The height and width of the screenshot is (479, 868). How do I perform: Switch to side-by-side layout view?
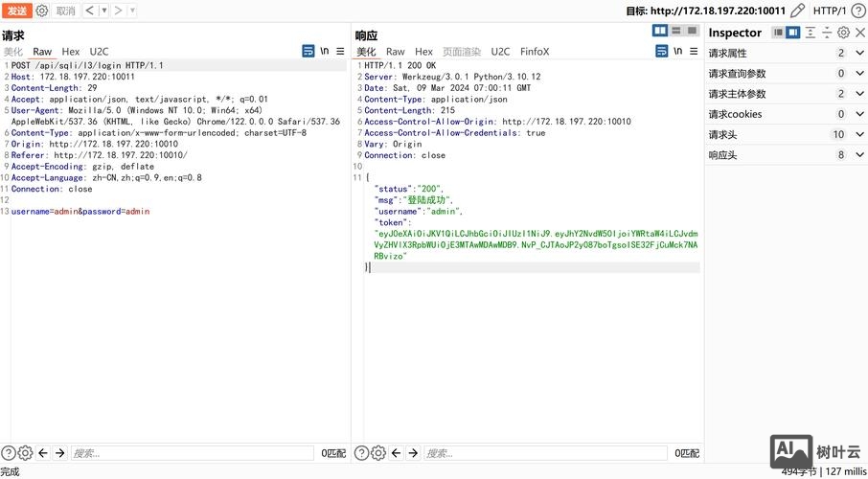(x=659, y=32)
